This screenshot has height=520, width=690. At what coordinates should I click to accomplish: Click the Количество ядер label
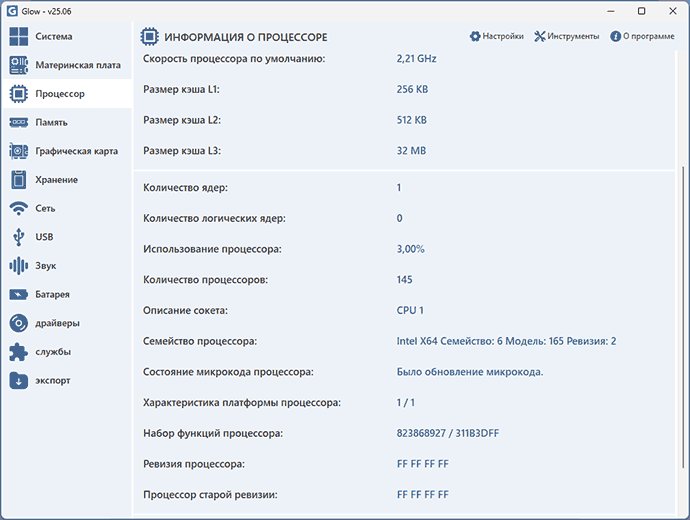coord(185,188)
